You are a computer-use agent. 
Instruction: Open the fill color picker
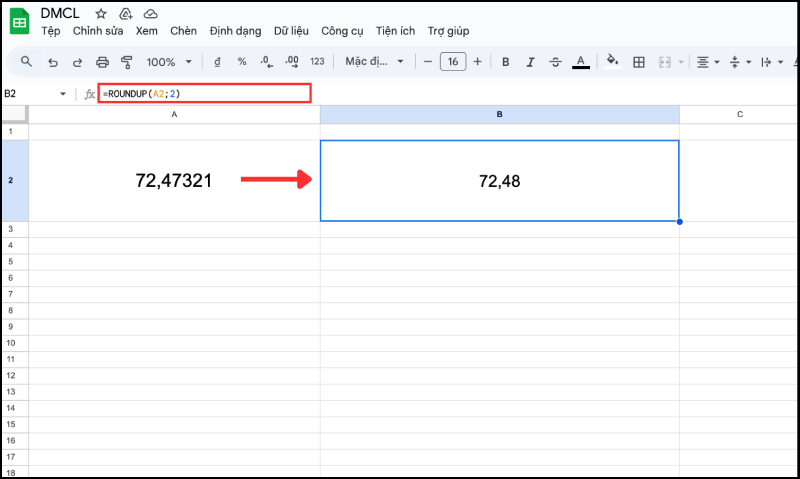pos(612,62)
